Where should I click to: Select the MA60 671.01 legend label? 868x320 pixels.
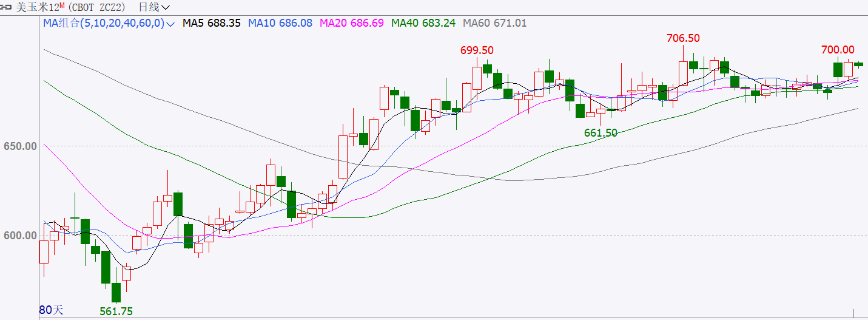[494, 23]
